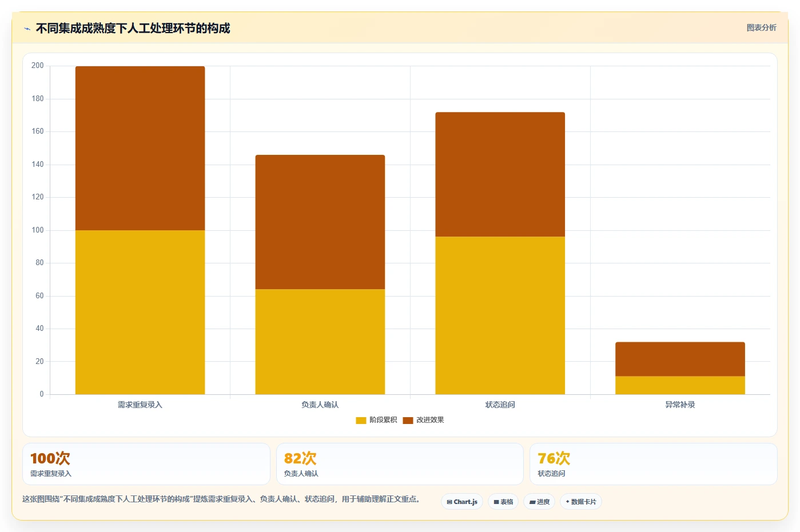This screenshot has height=532, width=800.
Task: Click the Chart.js tag
Action: coord(462,502)
